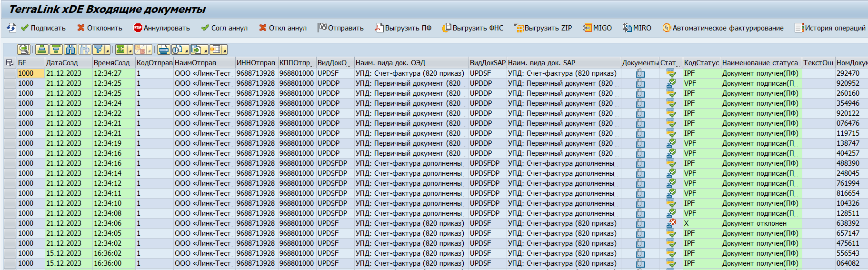The image size is (868, 270).
Task: Select row with time 12:34:06 via selector
Action: (10, 223)
